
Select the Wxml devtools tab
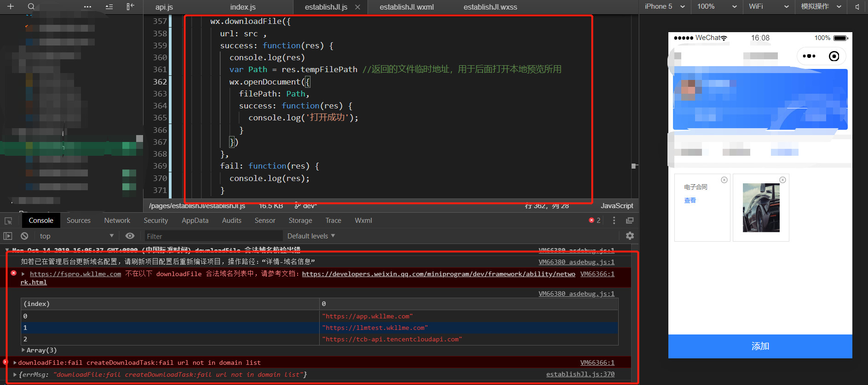pyautogui.click(x=363, y=221)
